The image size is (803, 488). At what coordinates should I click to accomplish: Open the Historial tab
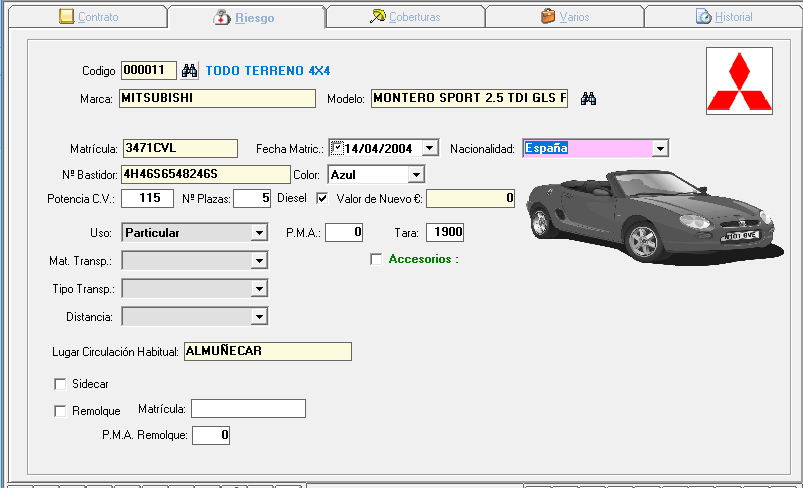coord(724,16)
